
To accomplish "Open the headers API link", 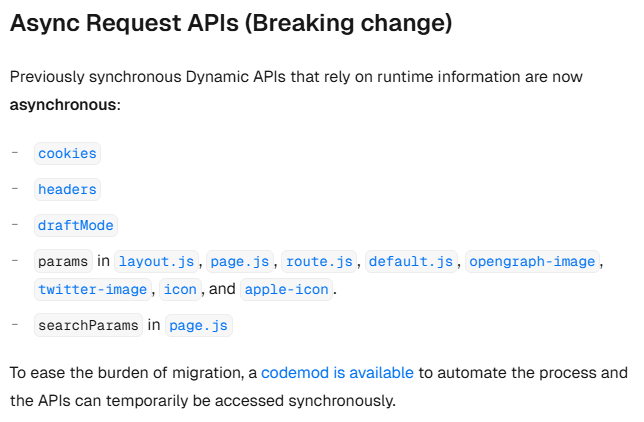I will point(67,189).
